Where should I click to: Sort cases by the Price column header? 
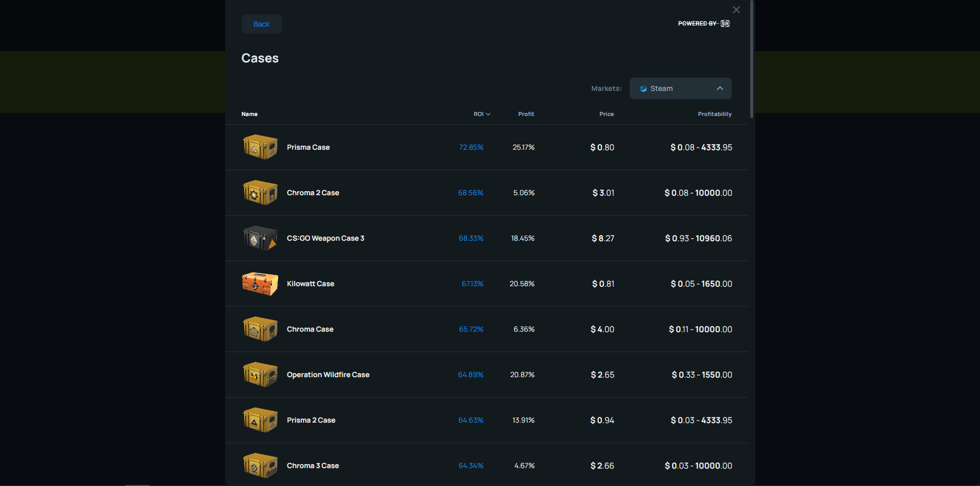(x=606, y=114)
